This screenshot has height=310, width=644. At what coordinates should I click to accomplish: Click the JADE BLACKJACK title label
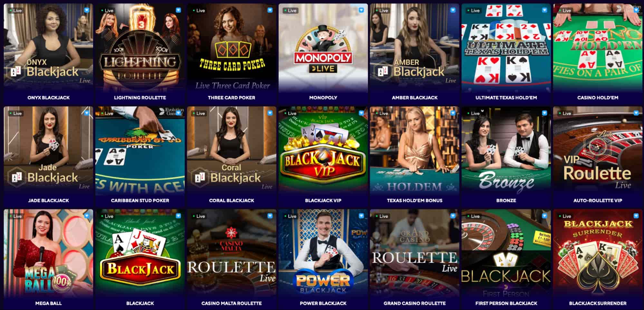point(48,200)
